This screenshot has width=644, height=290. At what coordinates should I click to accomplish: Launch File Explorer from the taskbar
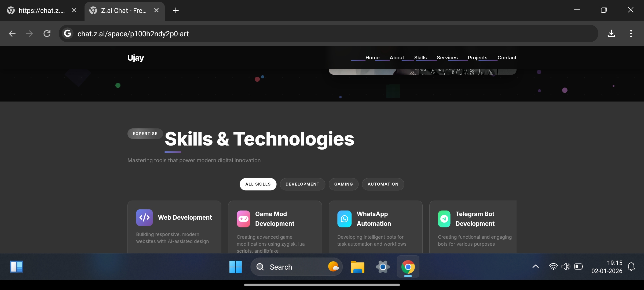pos(357,267)
